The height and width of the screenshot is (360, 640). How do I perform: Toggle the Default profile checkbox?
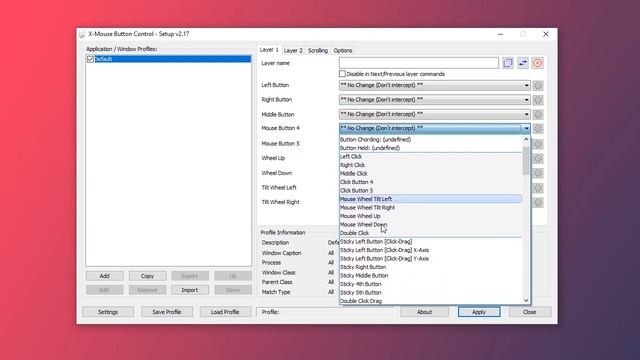90,59
